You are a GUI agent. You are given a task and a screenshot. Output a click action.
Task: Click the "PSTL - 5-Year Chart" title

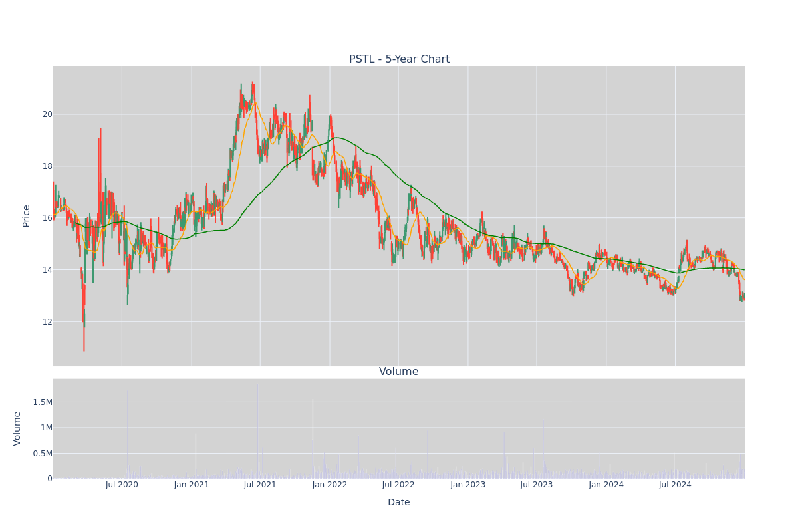point(399,59)
